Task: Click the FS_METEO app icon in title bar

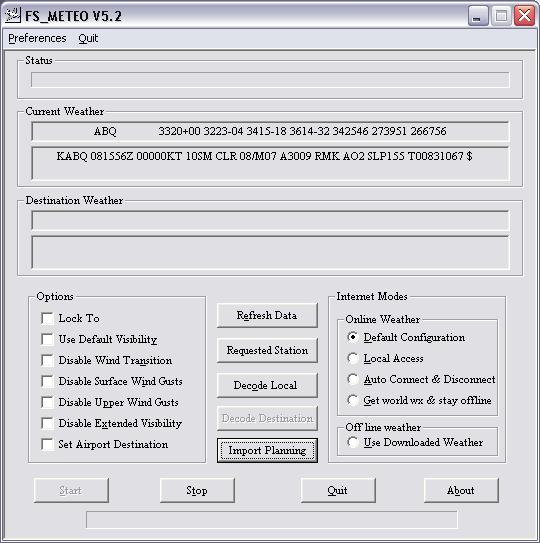Action: click(x=12, y=16)
